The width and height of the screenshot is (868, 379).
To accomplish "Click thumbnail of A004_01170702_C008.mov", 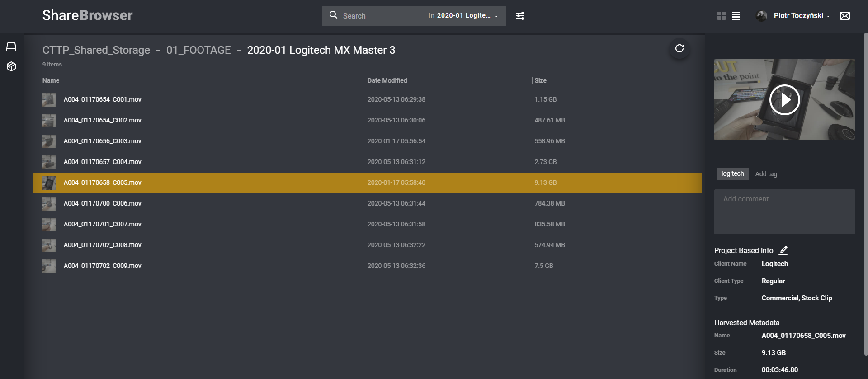I will pos(49,245).
